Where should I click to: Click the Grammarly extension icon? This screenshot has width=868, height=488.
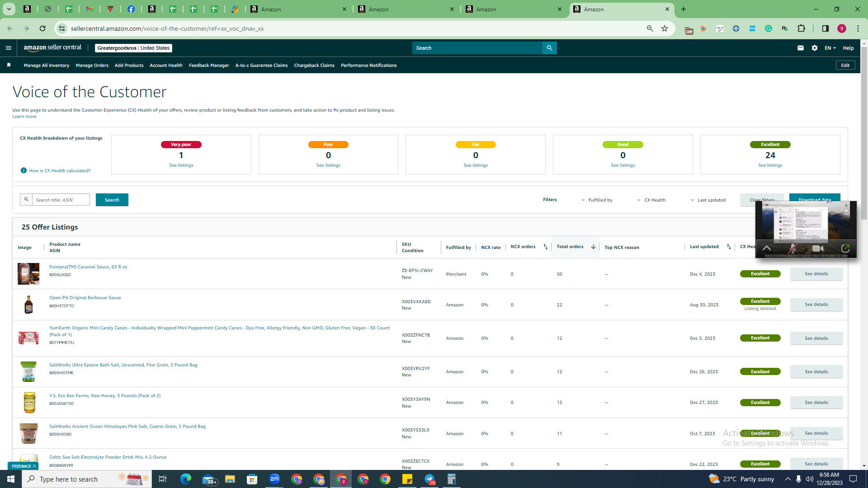769,28
